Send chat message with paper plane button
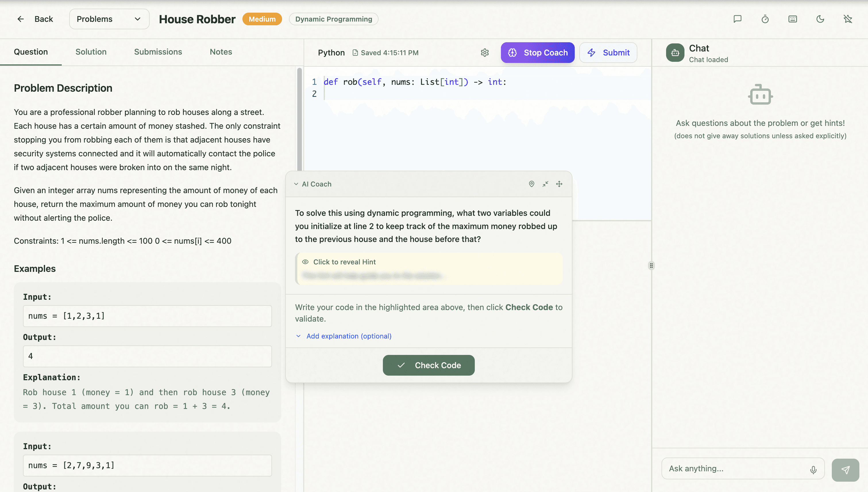868x492 pixels. point(845,470)
